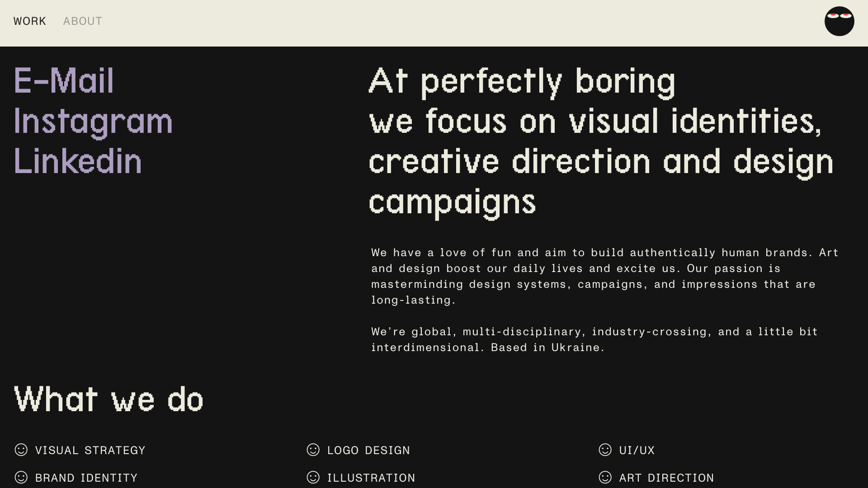Click the Art Direction service label

tap(666, 478)
